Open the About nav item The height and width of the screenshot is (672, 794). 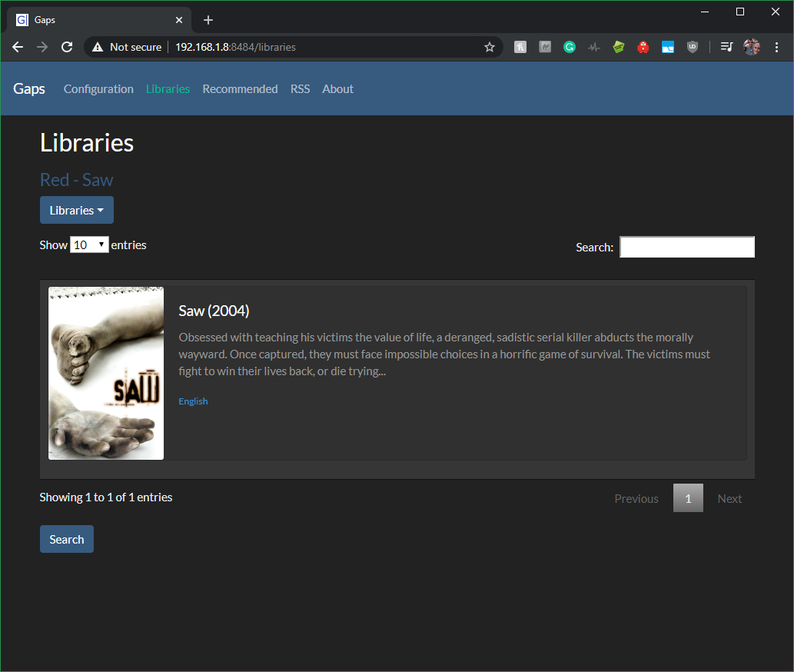pyautogui.click(x=337, y=88)
